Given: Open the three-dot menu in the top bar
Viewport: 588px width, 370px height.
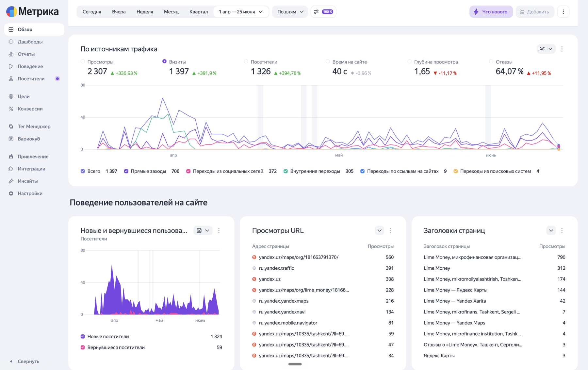Looking at the screenshot, I should (563, 12).
